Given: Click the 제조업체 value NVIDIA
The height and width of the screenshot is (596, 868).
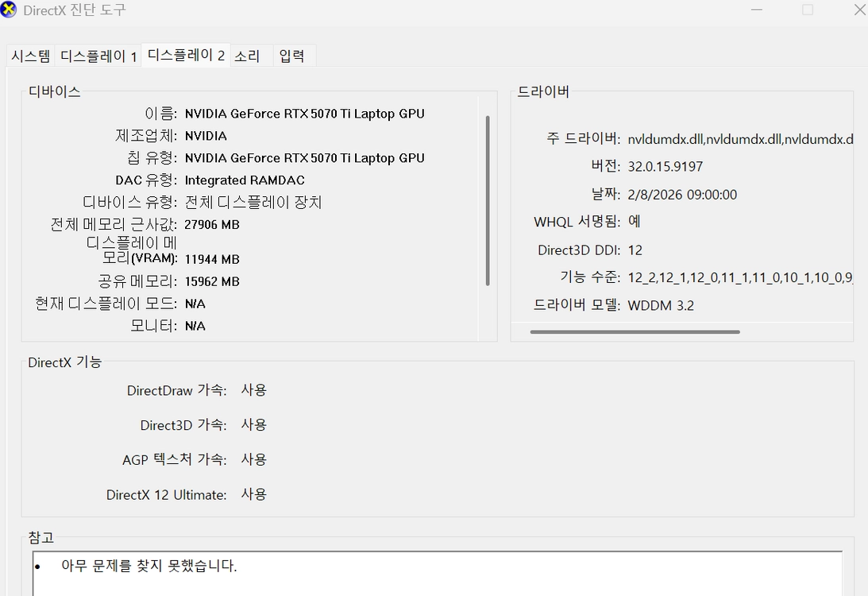Looking at the screenshot, I should (206, 136).
